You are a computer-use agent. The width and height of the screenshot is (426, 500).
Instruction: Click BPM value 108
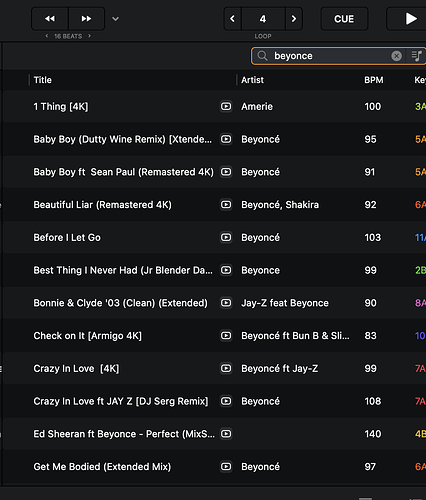tap(373, 401)
